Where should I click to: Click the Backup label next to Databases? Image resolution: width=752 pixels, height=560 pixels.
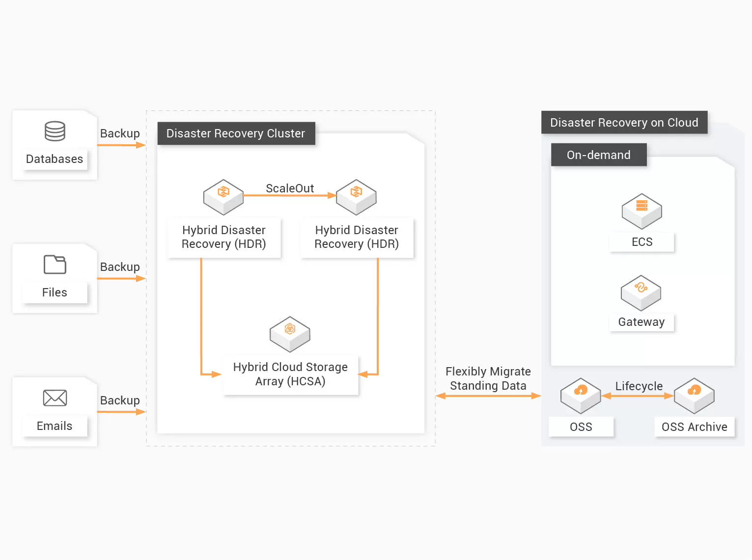[120, 133]
